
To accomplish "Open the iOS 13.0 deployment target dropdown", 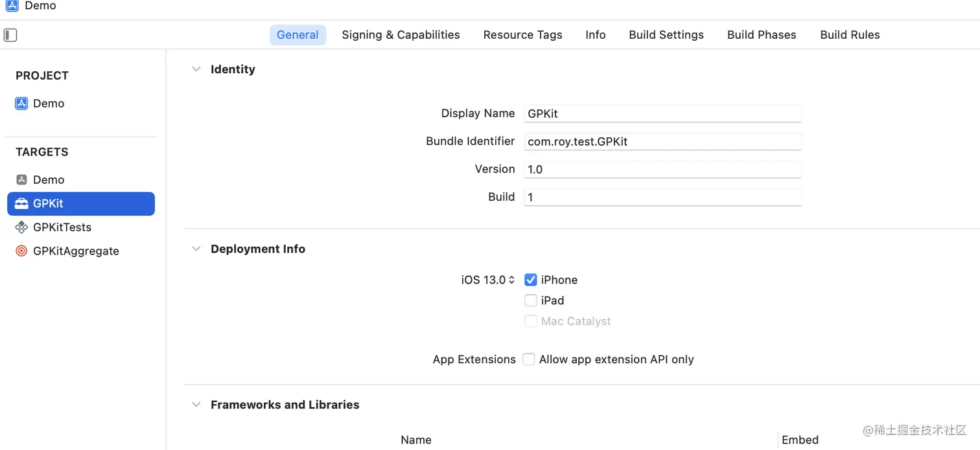I will point(488,280).
